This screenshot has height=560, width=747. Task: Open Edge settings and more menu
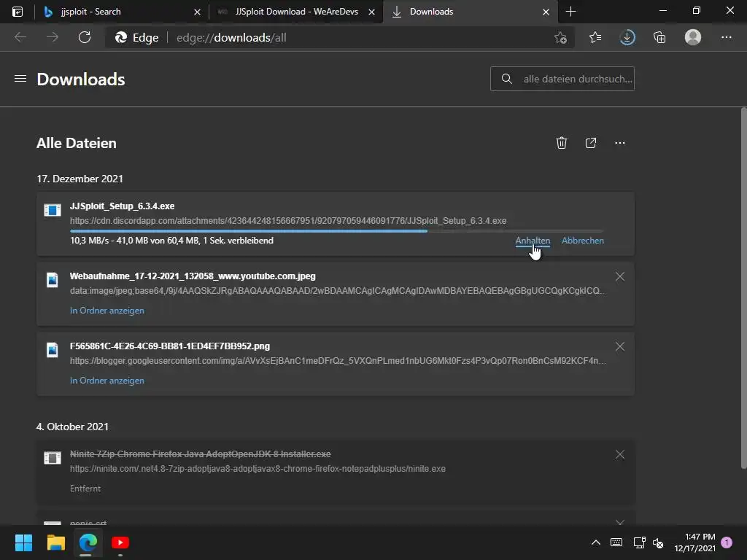pos(726,38)
